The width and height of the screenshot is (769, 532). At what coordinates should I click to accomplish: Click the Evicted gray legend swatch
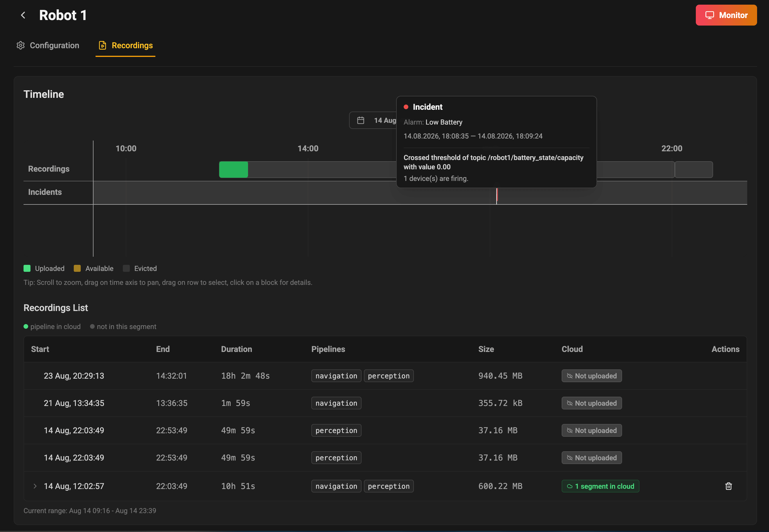[x=126, y=268]
